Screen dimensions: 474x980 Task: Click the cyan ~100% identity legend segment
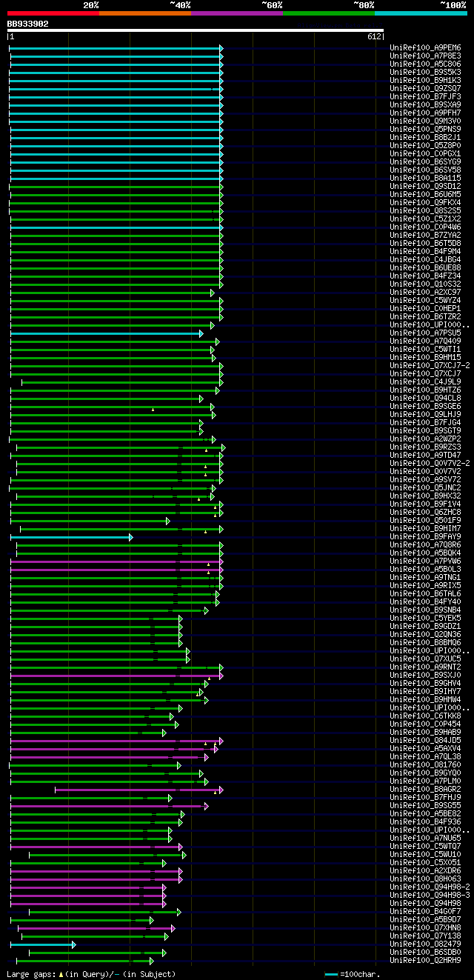(x=421, y=13)
